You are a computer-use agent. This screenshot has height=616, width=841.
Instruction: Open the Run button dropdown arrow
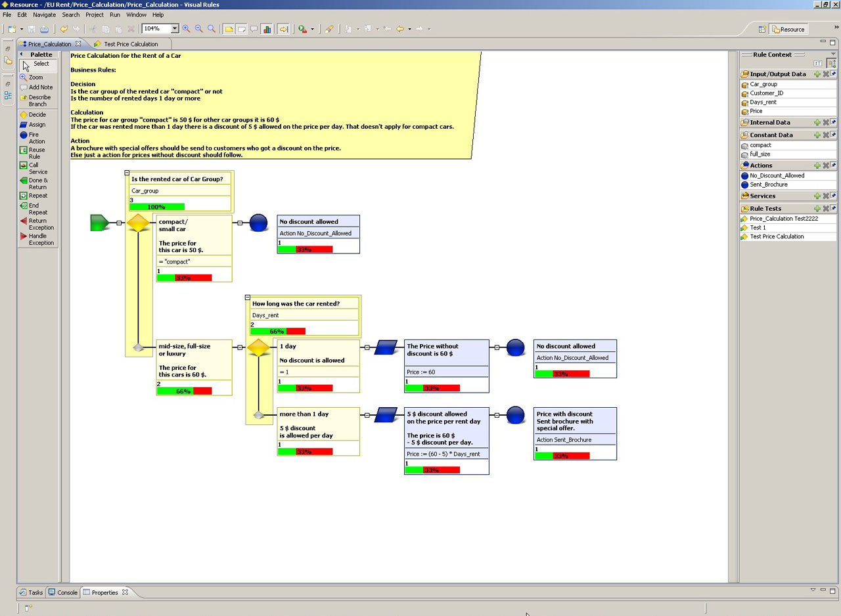[311, 28]
